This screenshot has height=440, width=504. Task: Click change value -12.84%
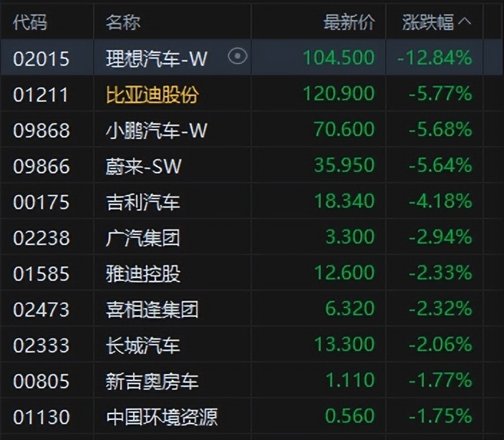435,57
